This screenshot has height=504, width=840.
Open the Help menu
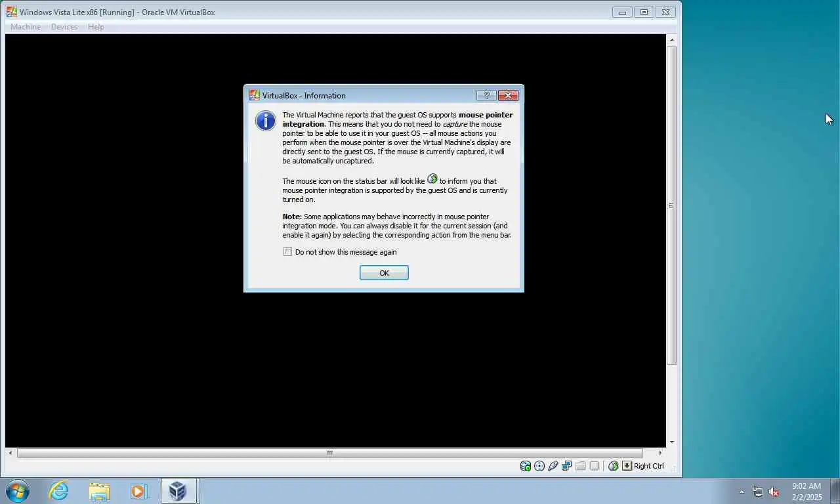click(96, 27)
